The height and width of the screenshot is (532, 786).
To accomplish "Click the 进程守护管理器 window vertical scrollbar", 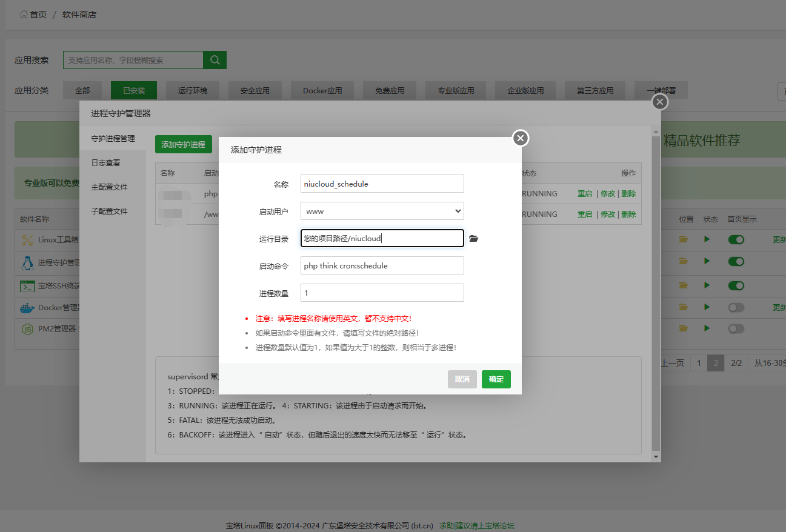I will tap(656, 291).
